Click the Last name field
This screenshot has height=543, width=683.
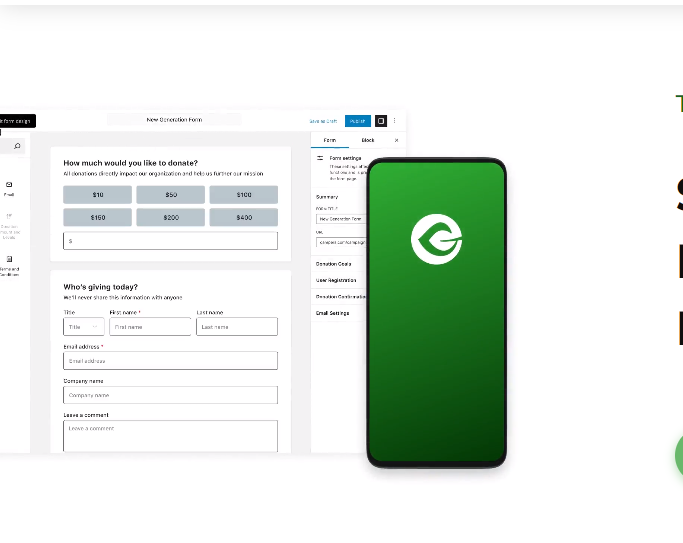click(237, 327)
